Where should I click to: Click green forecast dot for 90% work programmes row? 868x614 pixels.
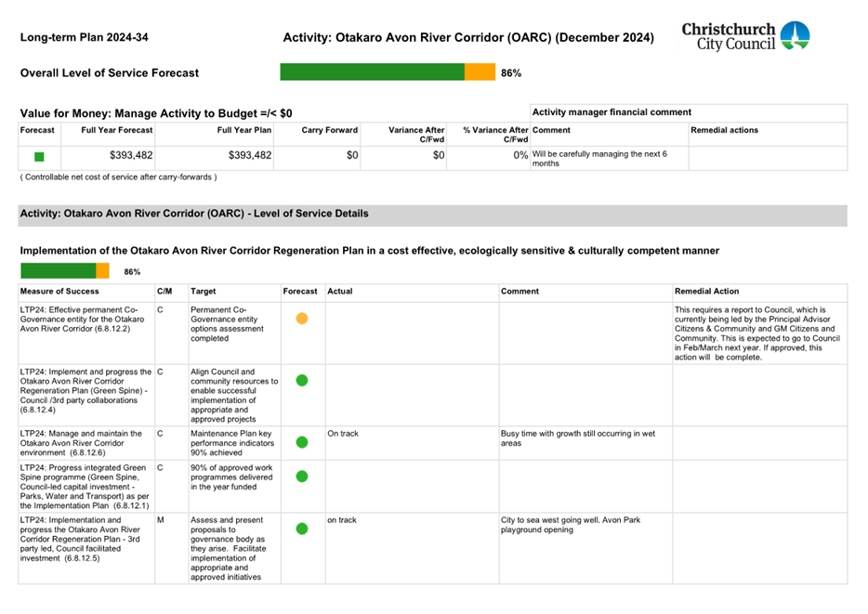tap(302, 477)
